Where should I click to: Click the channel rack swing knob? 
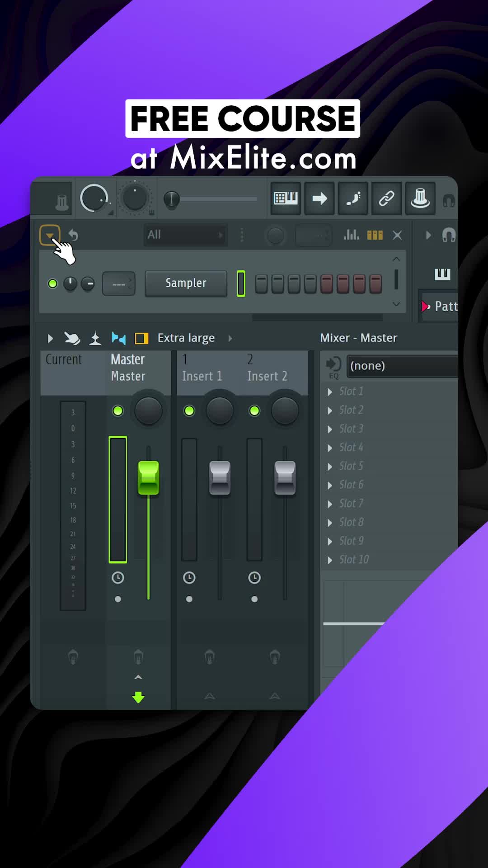click(275, 236)
